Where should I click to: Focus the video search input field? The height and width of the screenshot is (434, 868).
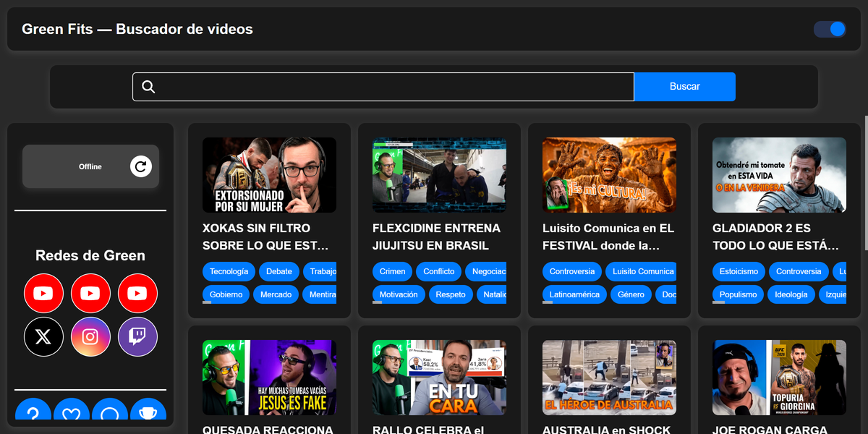[x=383, y=87]
